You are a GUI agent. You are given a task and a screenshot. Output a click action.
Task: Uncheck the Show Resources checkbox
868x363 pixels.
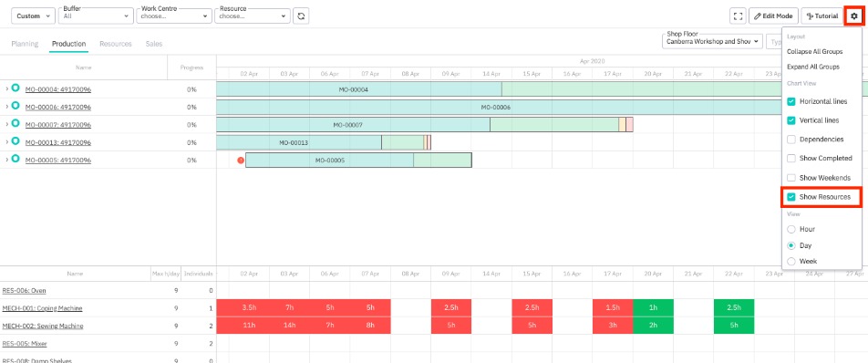tap(791, 197)
